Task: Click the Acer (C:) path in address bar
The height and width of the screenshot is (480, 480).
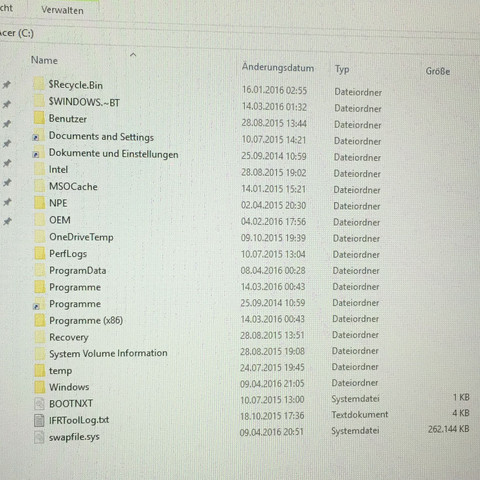Action: point(17,33)
